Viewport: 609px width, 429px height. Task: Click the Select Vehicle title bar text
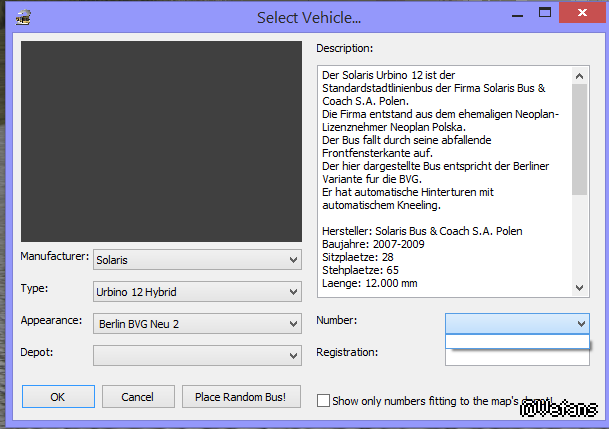(309, 18)
